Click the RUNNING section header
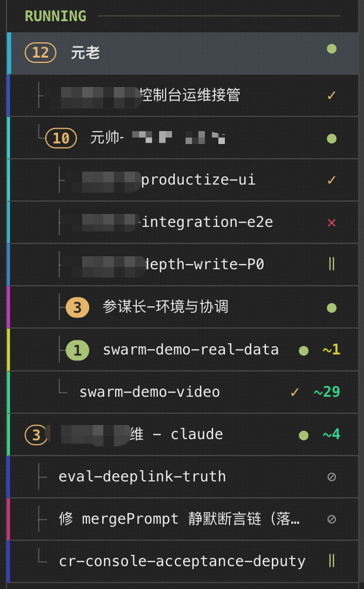Viewport: 364px width, 589px height. [x=56, y=16]
